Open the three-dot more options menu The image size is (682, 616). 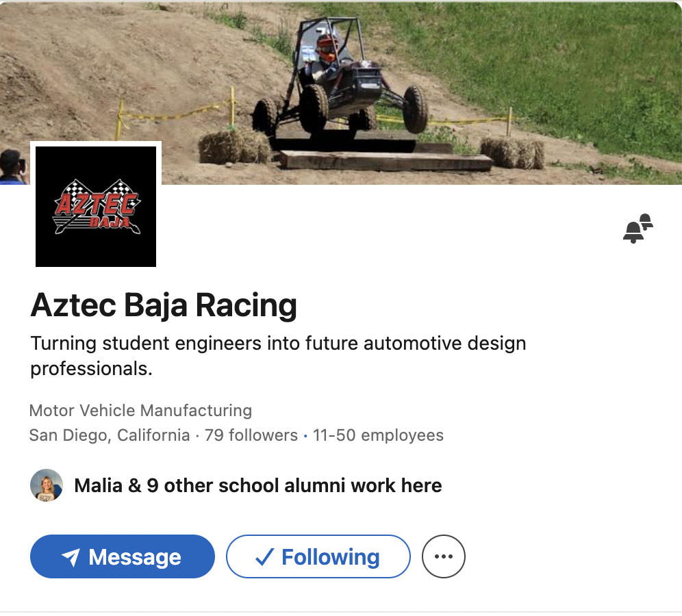pyautogui.click(x=444, y=556)
